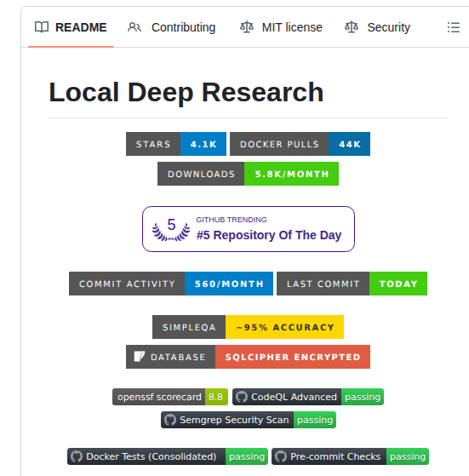Open the Commit Activity 560/month badge
This screenshot has width=469, height=476.
[171, 284]
